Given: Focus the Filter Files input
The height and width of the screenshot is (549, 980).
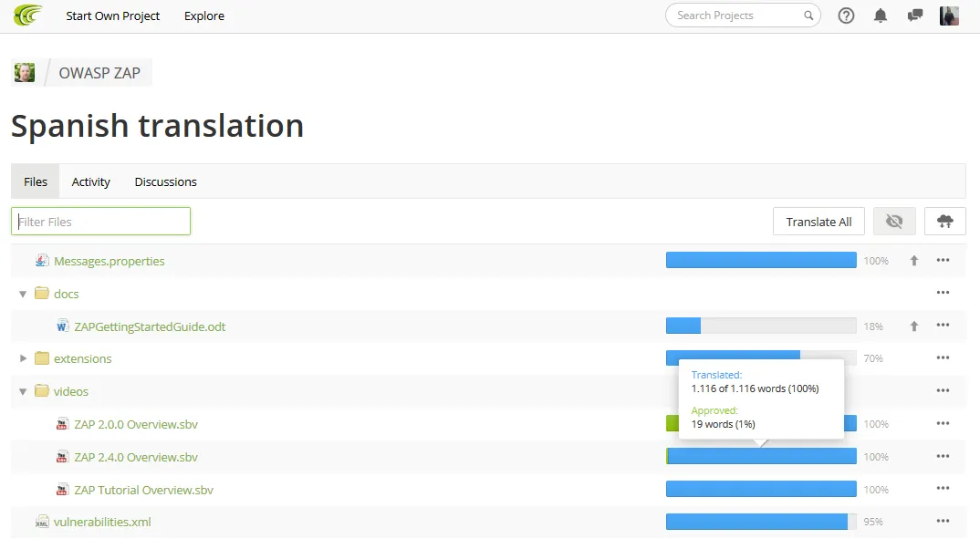Looking at the screenshot, I should point(100,221).
